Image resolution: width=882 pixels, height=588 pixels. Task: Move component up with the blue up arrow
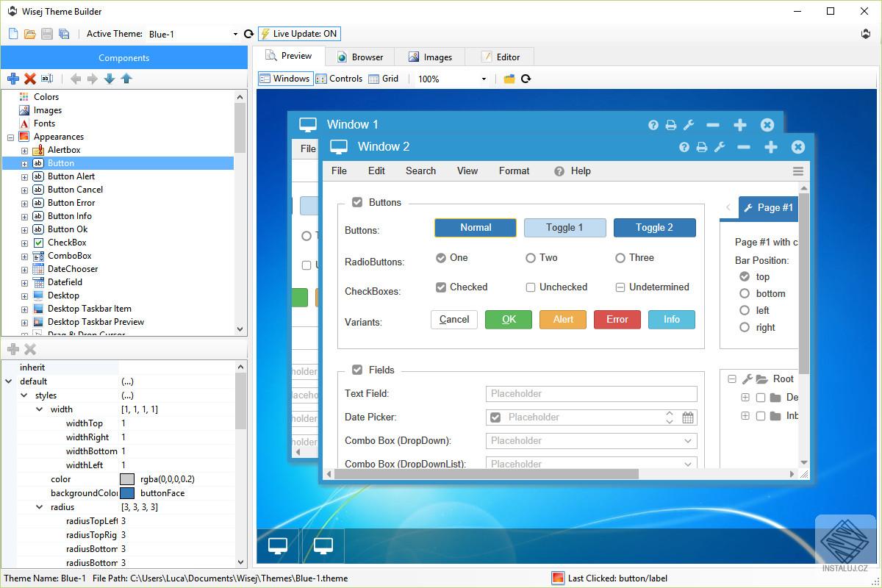126,79
